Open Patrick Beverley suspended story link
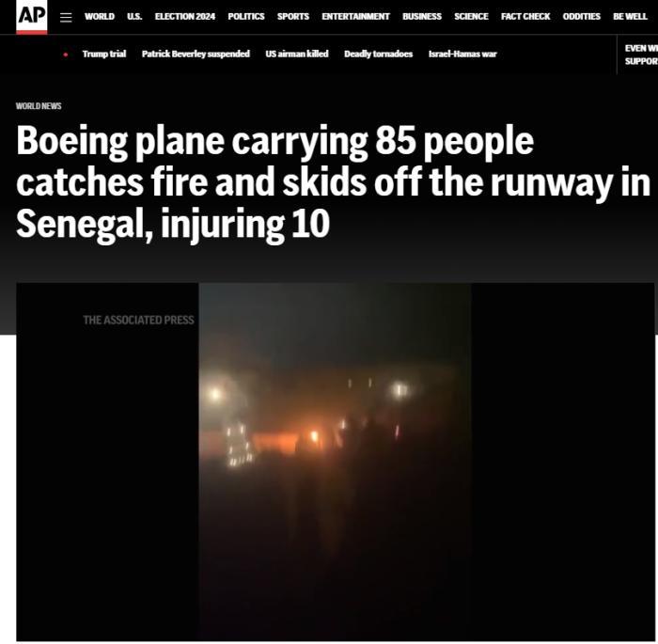658x644 pixels. pos(196,54)
